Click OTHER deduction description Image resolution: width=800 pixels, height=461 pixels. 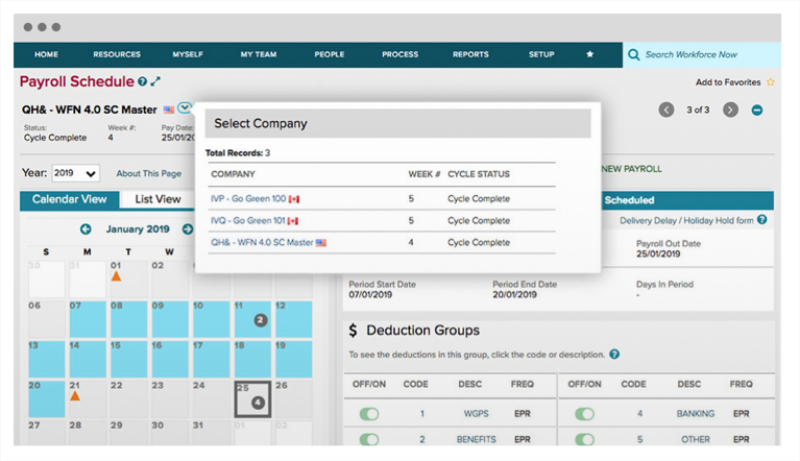(x=695, y=439)
